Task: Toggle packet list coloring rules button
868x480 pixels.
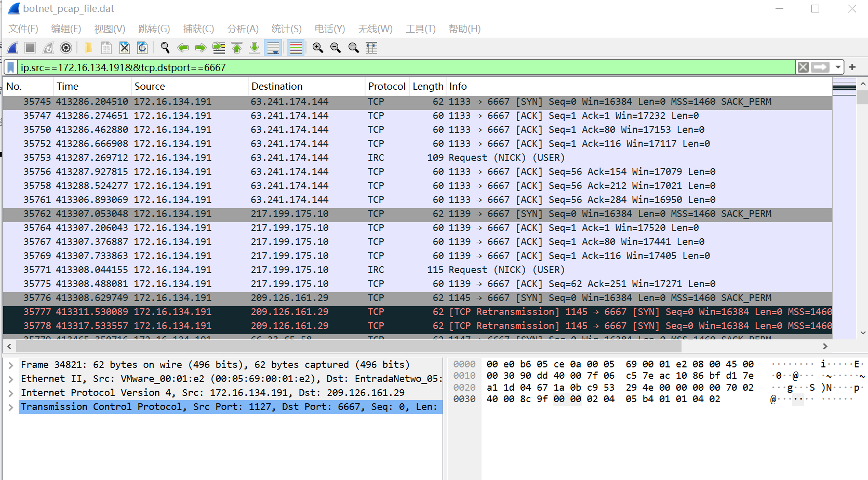Action: pyautogui.click(x=296, y=48)
